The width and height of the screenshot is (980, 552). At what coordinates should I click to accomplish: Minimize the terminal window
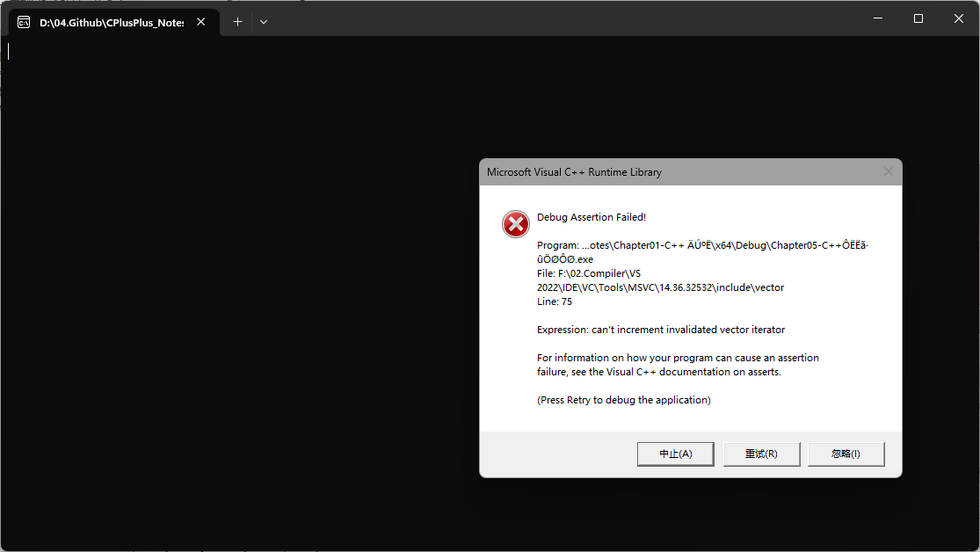click(878, 18)
